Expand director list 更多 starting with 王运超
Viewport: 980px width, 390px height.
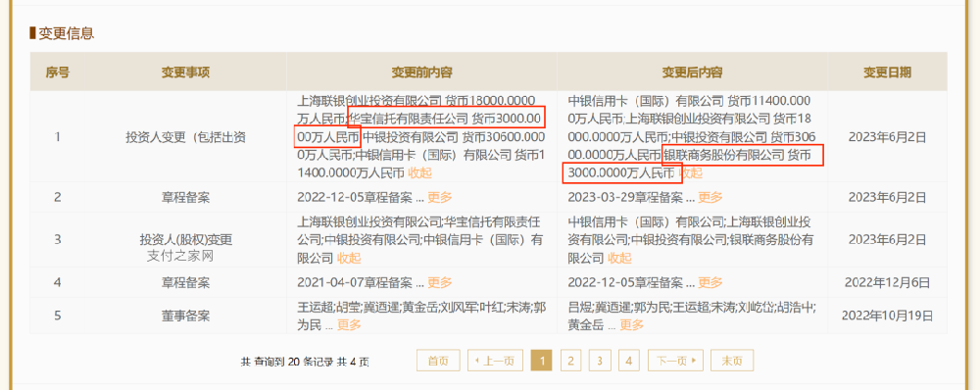[350, 325]
